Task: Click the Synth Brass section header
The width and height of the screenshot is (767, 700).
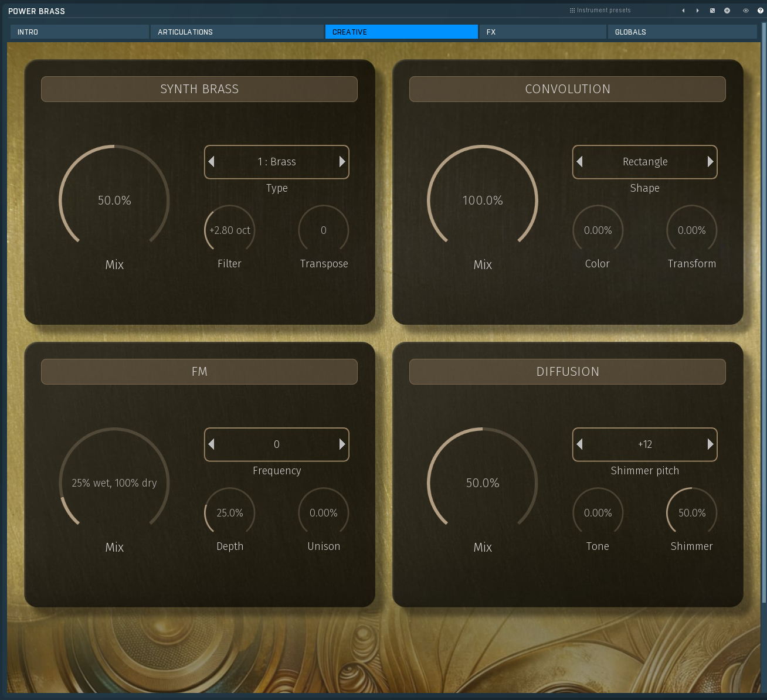Action: 199,89
